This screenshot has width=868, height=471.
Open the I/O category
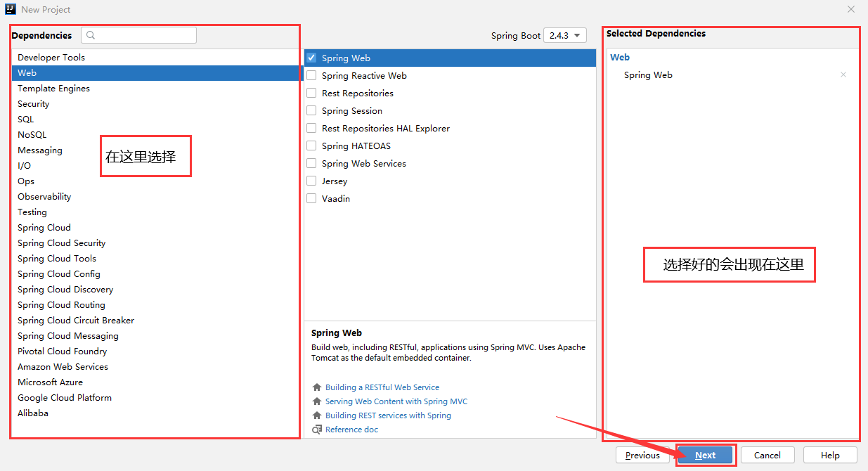click(x=156, y=166)
